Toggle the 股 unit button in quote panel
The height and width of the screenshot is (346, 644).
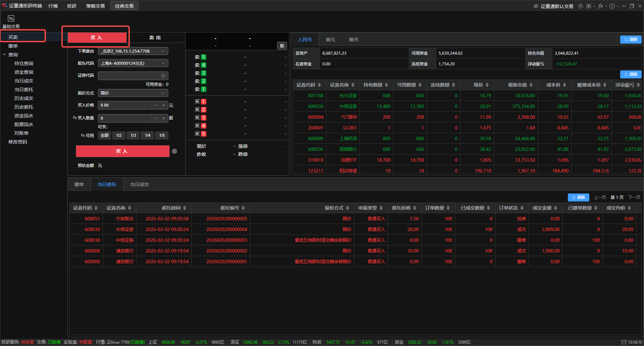click(x=282, y=46)
